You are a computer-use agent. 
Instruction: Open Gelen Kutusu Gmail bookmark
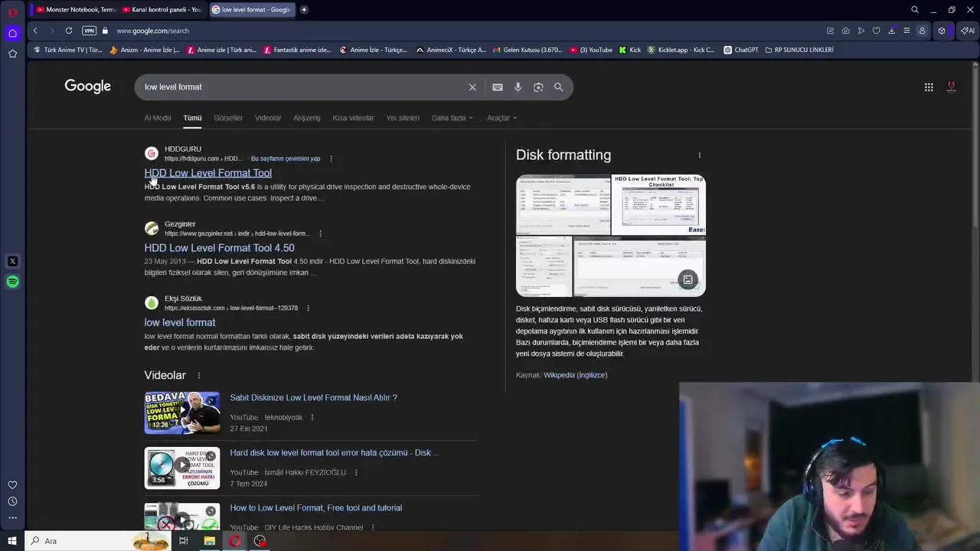pos(527,50)
